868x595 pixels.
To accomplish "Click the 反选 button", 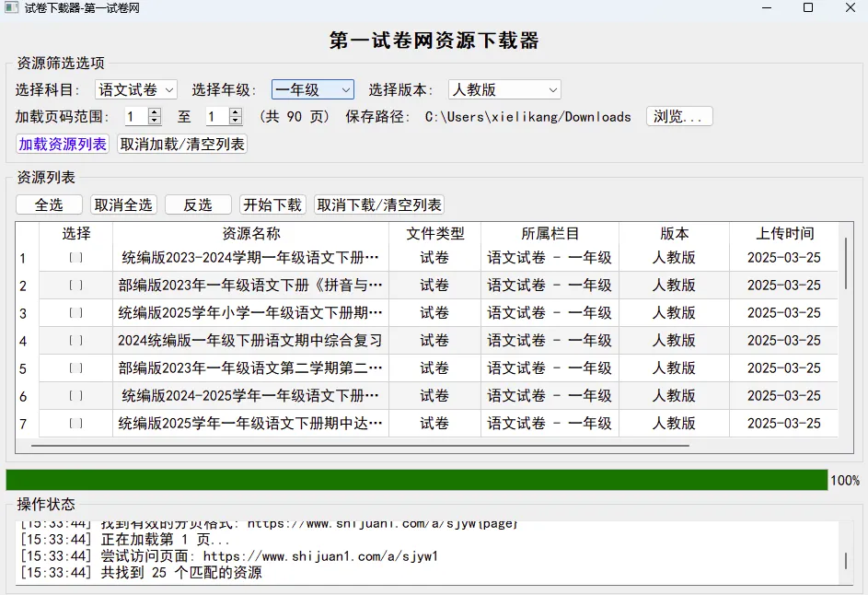I will [198, 205].
